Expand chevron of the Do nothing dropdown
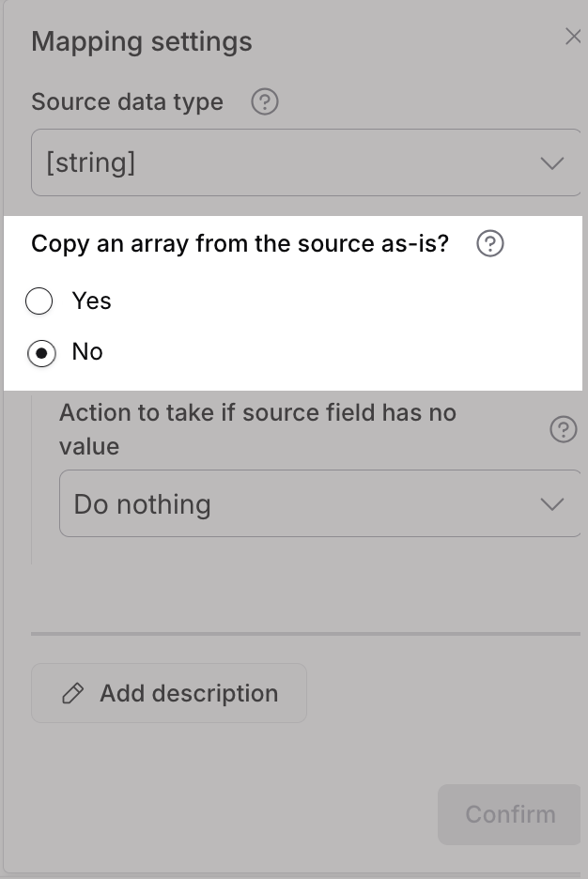This screenshot has height=879, width=588. pyautogui.click(x=552, y=504)
